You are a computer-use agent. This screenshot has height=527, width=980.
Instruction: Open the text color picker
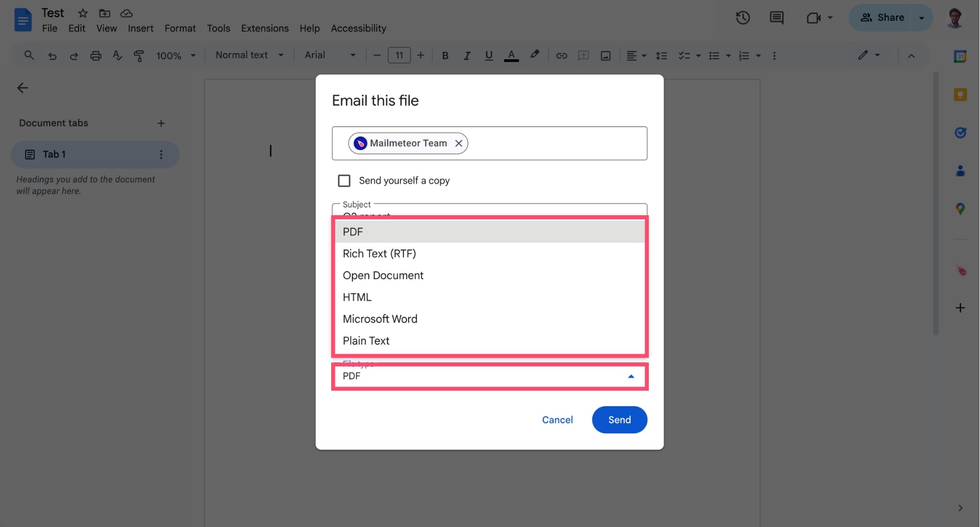coord(511,56)
